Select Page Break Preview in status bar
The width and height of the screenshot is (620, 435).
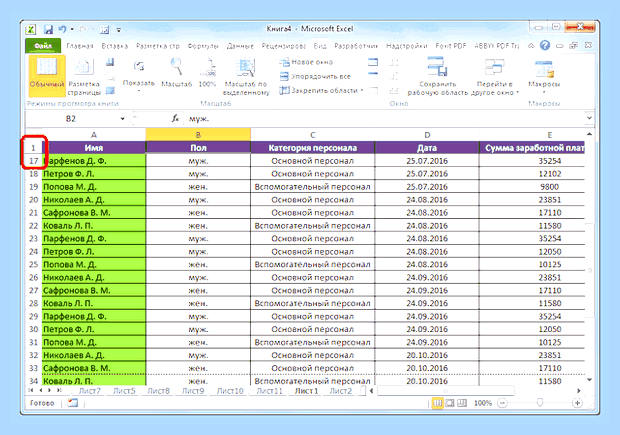tap(462, 403)
